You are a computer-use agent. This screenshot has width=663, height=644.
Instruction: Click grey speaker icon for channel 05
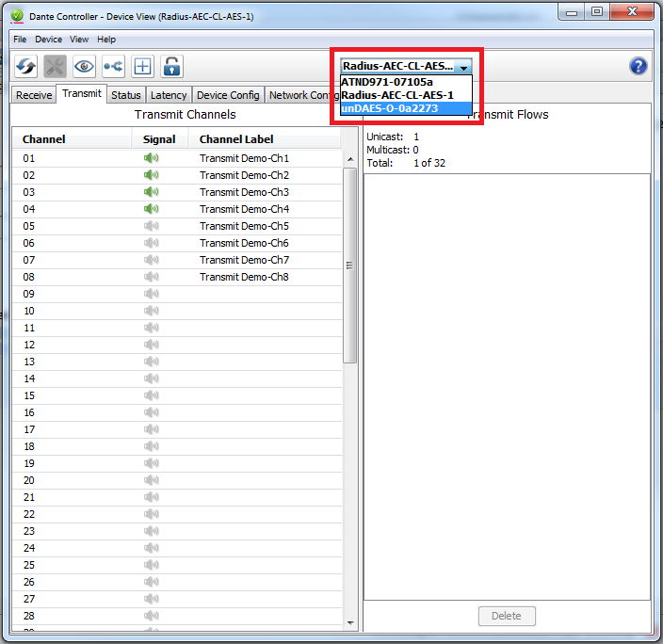[151, 226]
